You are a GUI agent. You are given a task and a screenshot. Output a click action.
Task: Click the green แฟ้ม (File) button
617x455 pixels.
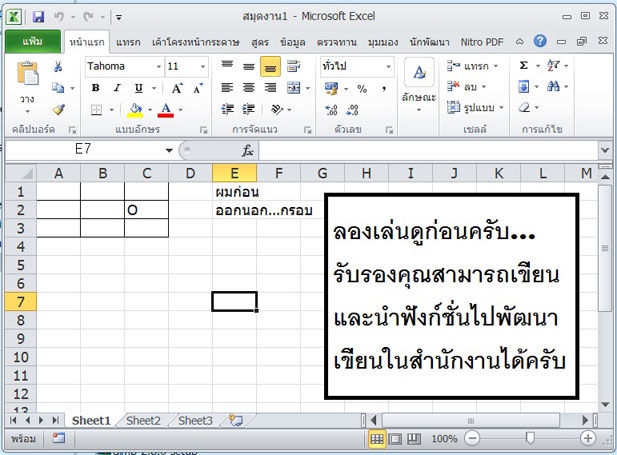31,42
